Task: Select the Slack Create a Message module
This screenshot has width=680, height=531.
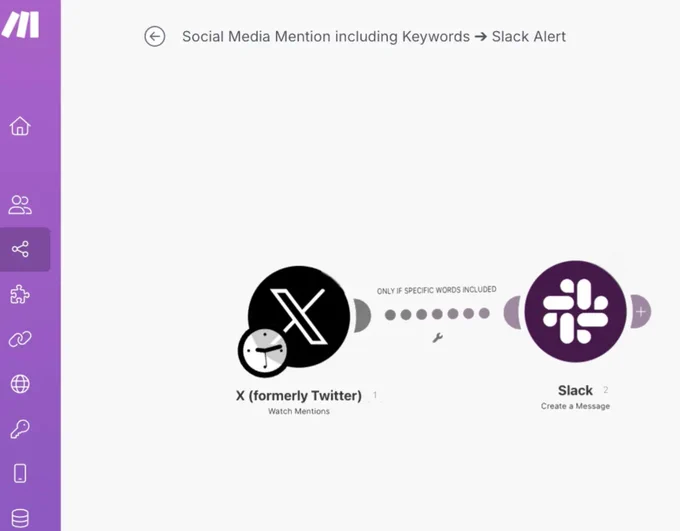Action: [575, 311]
